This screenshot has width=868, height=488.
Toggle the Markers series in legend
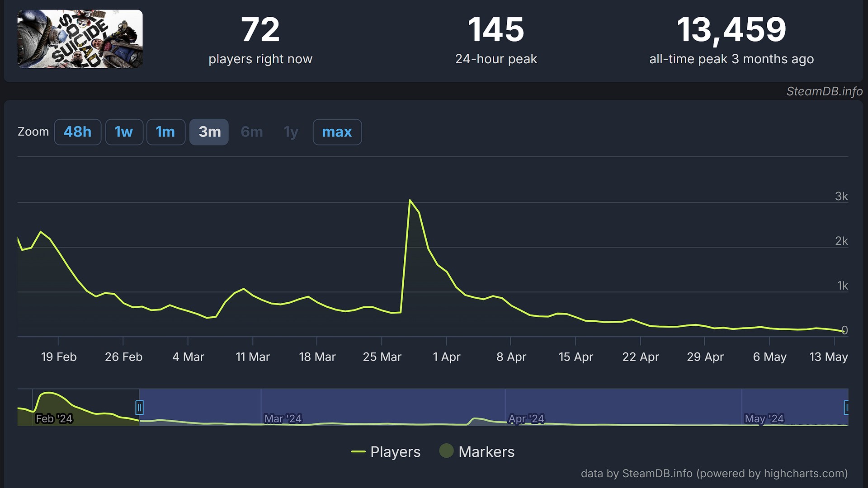point(486,451)
